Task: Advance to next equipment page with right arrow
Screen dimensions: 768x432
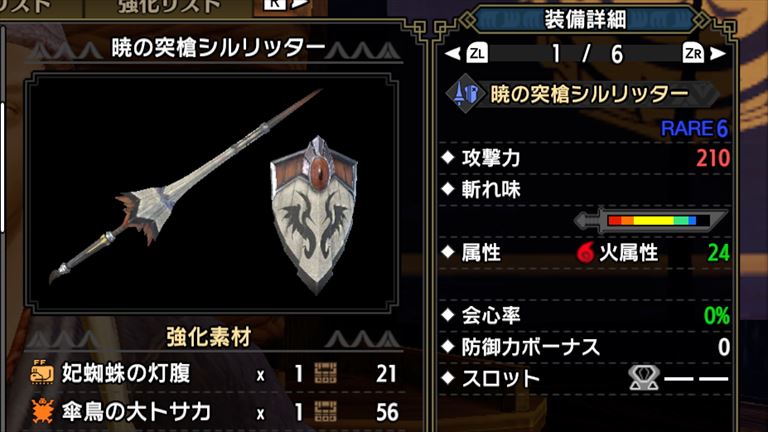Action: pos(718,53)
